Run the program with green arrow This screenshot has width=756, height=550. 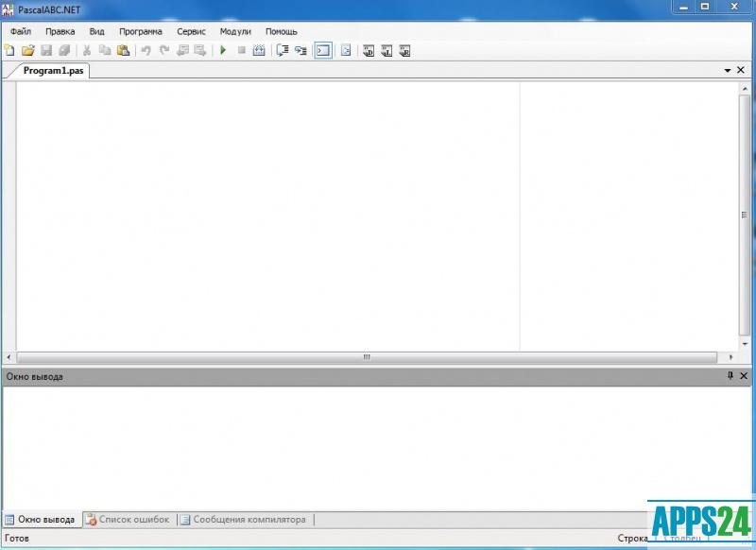pos(223,50)
